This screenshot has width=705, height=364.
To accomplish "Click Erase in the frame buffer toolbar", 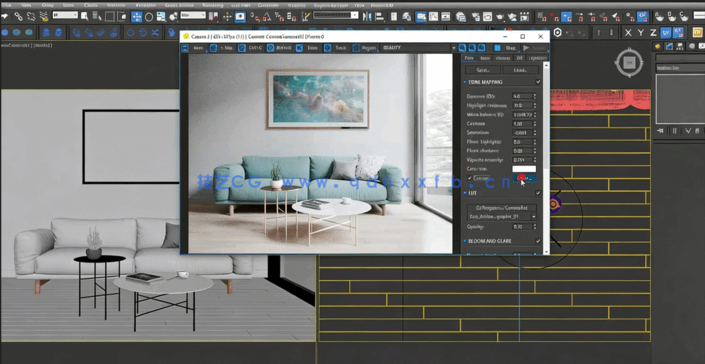I will point(308,48).
